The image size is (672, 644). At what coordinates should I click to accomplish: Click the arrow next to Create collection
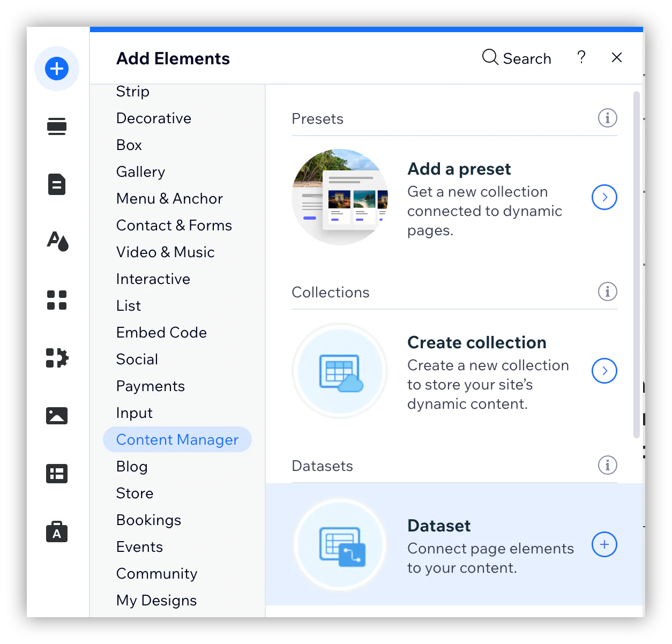[604, 371]
